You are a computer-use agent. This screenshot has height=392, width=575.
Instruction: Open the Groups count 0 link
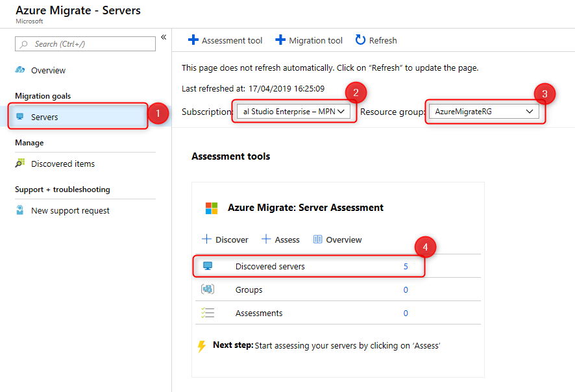tap(406, 290)
